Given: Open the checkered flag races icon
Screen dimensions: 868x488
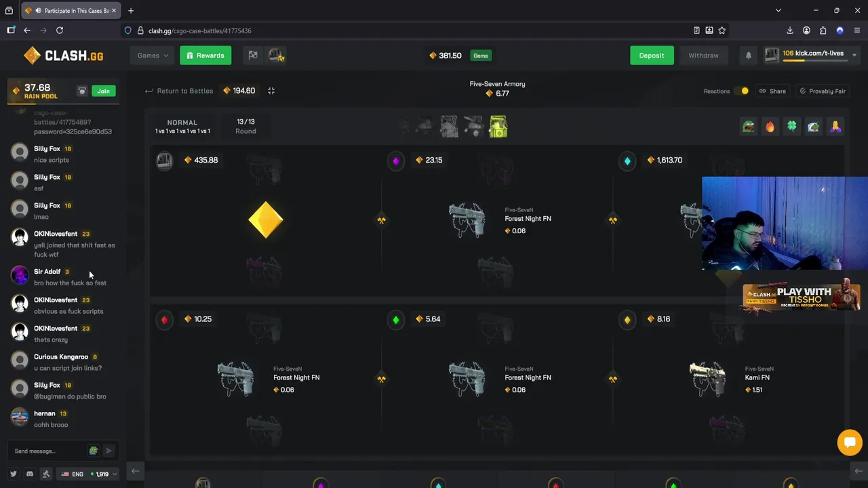Looking at the screenshot, I should 253,56.
